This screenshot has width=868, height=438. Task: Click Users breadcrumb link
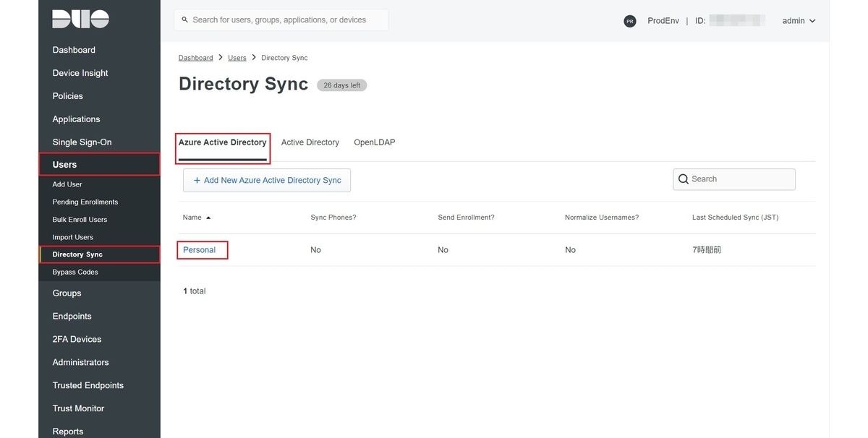[237, 58]
